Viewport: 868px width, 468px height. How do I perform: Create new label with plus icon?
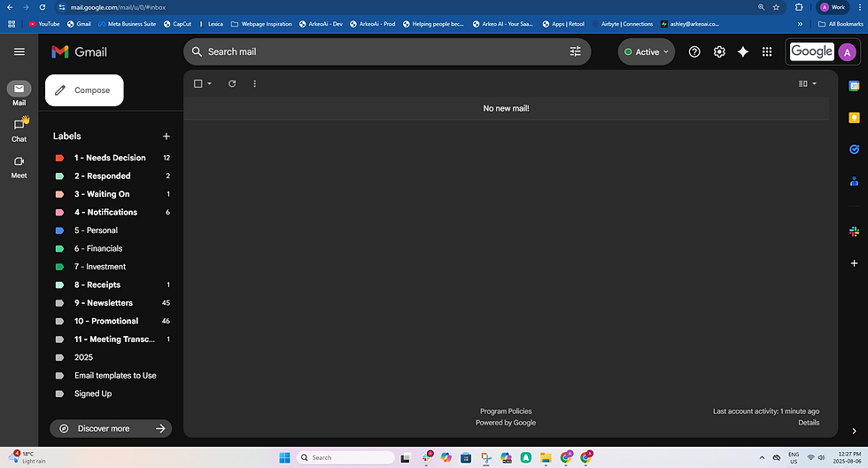(167, 136)
